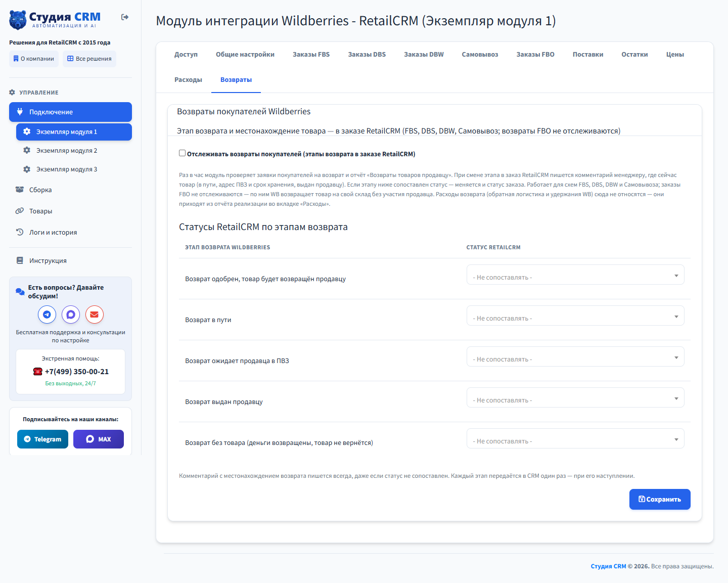The width and height of the screenshot is (728, 583).
Task: Open status dropdown for Возврат без товара
Action: point(575,438)
